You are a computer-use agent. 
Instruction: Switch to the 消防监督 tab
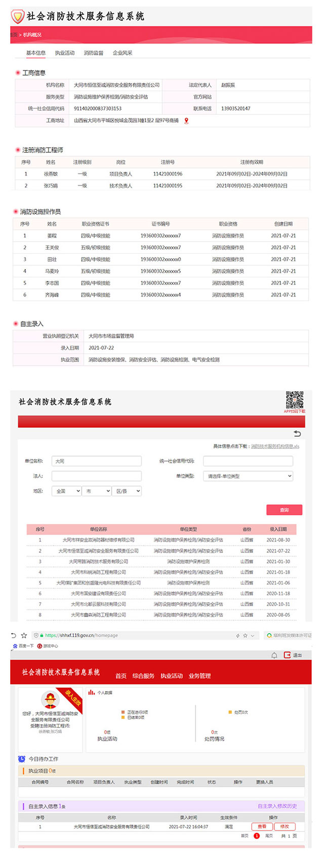click(94, 53)
